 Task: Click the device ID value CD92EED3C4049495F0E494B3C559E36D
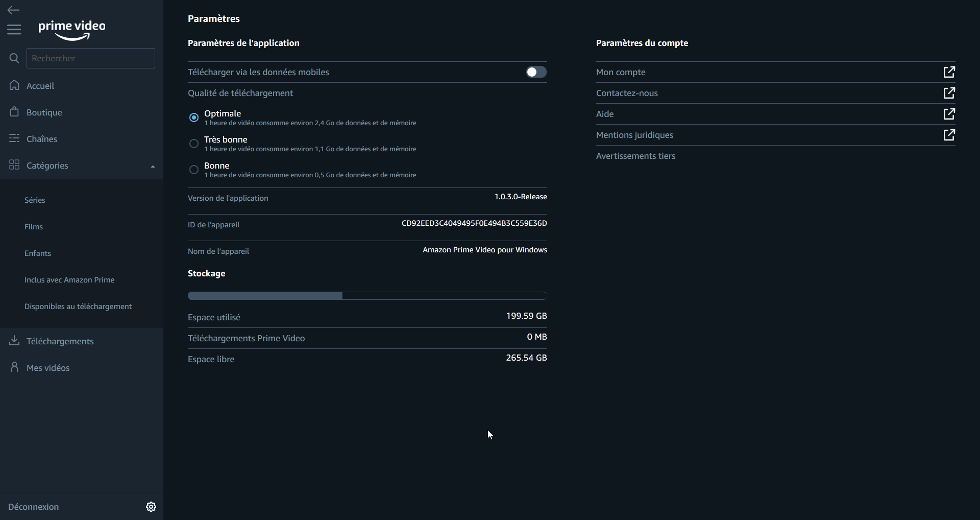(x=474, y=223)
